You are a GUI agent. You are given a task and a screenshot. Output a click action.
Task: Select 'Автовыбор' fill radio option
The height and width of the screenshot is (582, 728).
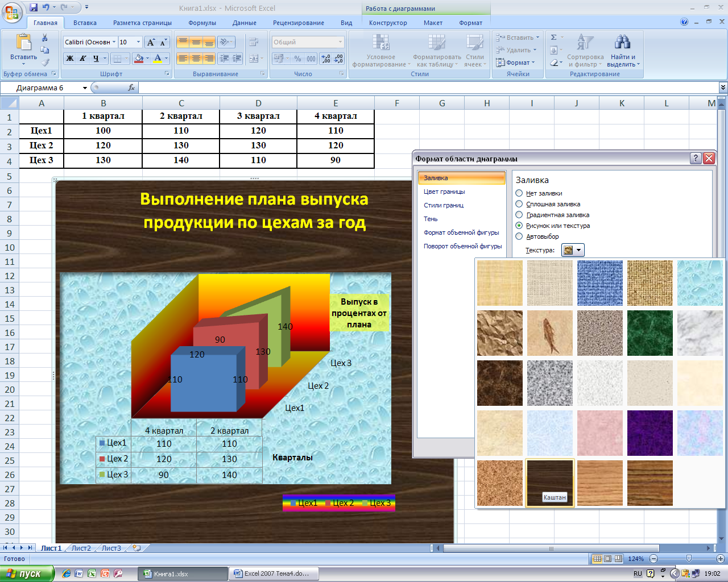(x=519, y=236)
